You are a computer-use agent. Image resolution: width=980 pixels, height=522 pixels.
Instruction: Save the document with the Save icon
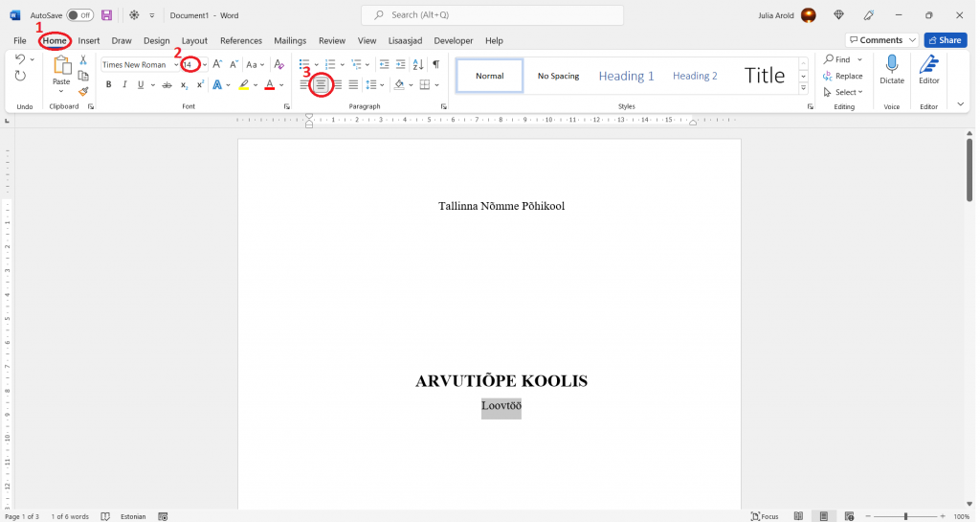(x=107, y=15)
